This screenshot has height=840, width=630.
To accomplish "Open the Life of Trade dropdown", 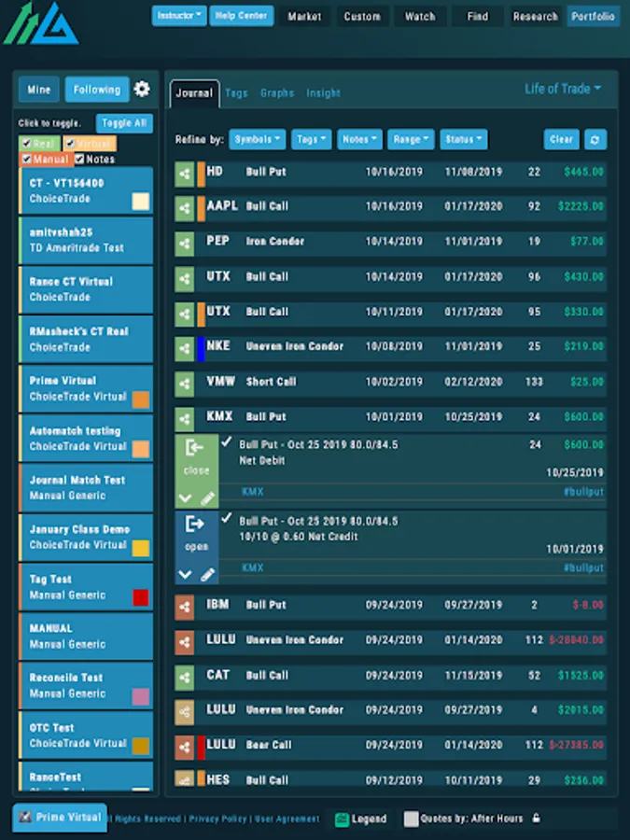I will pos(563,89).
